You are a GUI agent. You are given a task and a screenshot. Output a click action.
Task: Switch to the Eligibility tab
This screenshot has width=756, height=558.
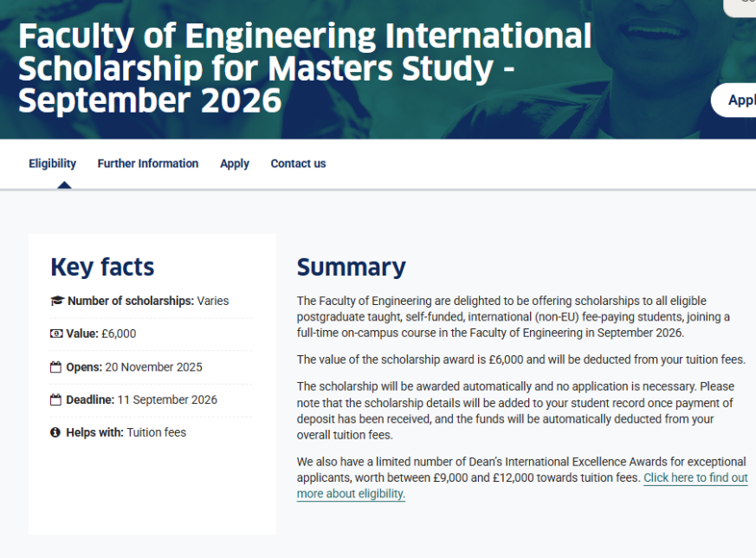(x=52, y=164)
